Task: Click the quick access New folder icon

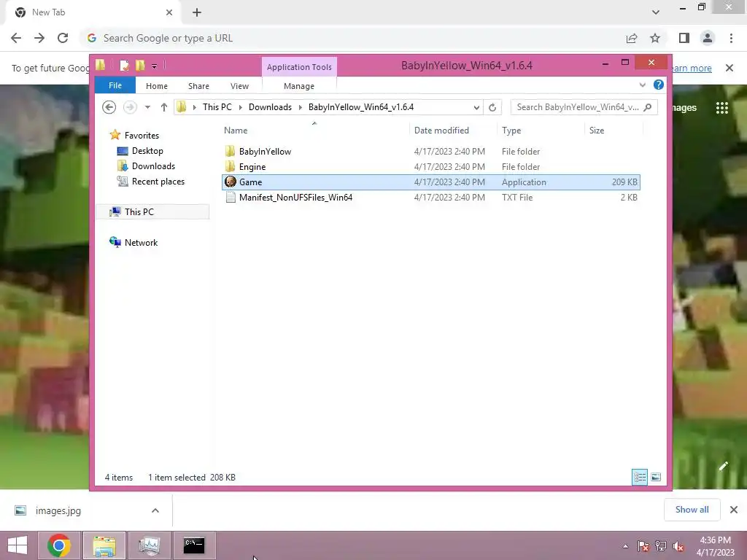Action: pyautogui.click(x=140, y=65)
